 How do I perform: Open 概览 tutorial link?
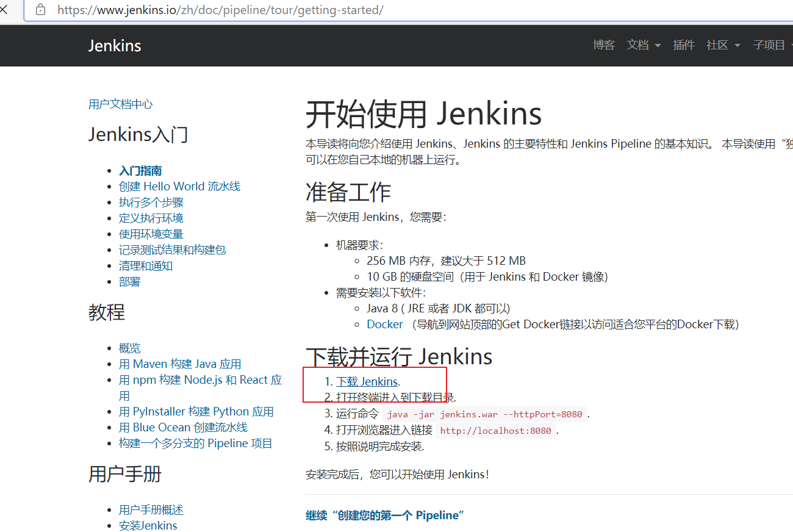pyautogui.click(x=130, y=348)
